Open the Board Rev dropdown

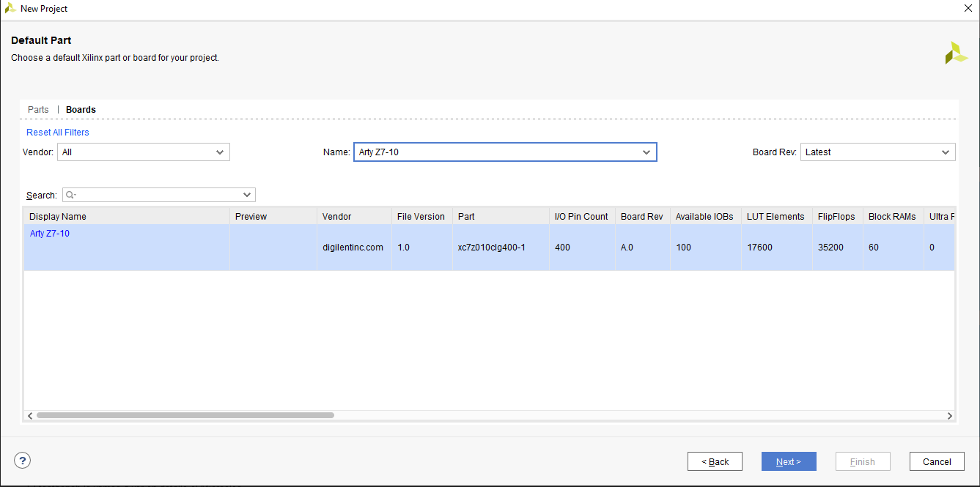pyautogui.click(x=877, y=152)
